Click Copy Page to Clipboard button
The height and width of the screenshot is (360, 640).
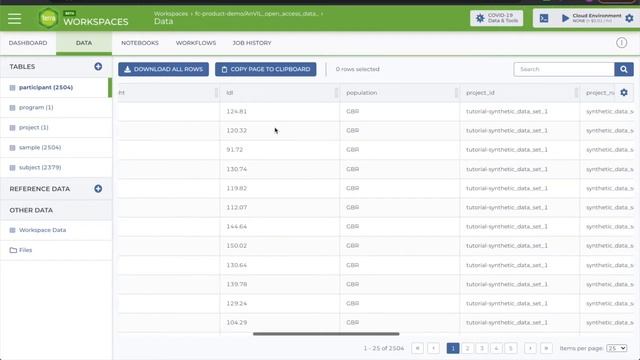265,69
